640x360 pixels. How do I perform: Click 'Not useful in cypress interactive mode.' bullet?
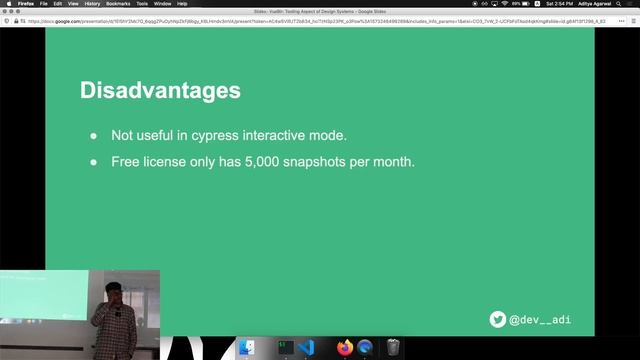[x=229, y=135]
